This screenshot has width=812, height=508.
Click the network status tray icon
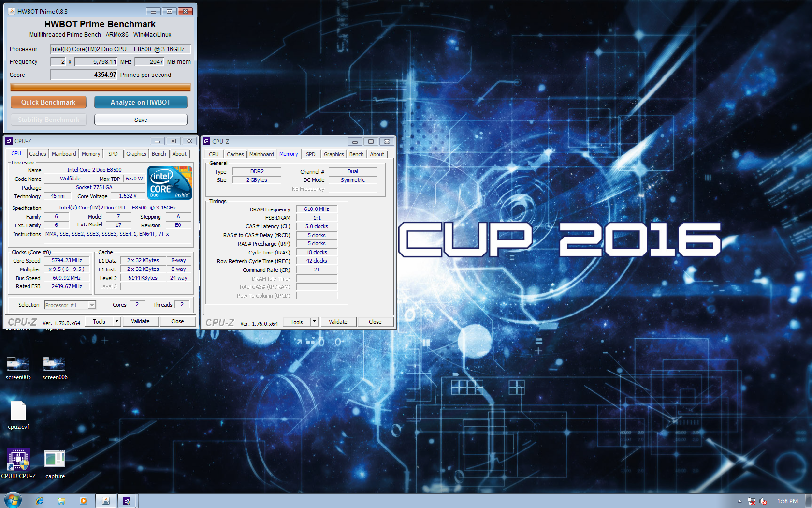[x=752, y=501]
